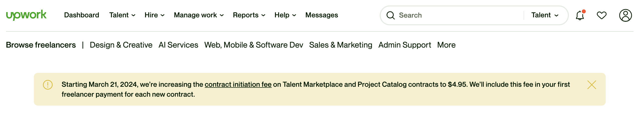Viewport: 644px width, 116px height.
Task: Open the user profile avatar menu
Action: [625, 15]
